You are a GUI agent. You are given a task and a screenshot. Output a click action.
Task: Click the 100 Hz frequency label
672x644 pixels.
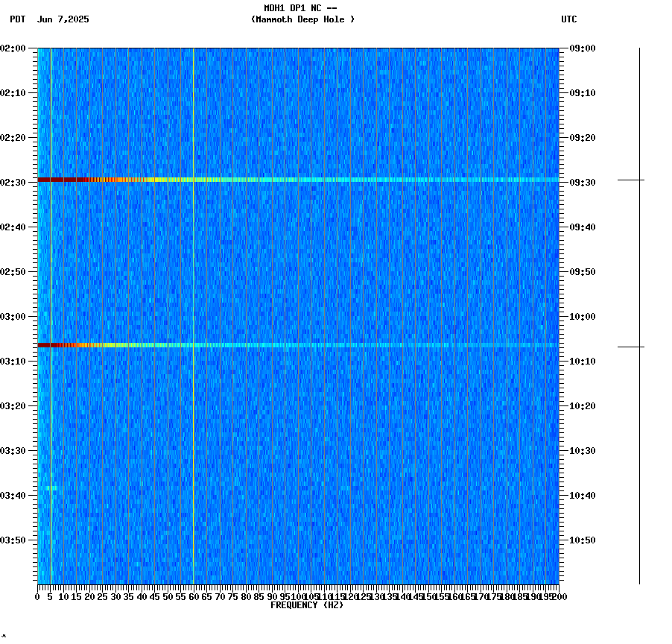pos(297,596)
